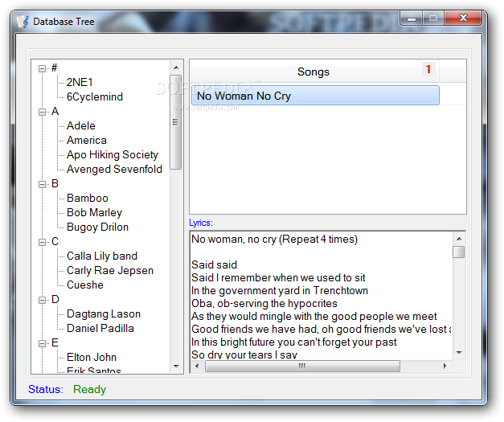504x422 pixels.
Task: Click the Songs column header
Action: click(x=313, y=72)
